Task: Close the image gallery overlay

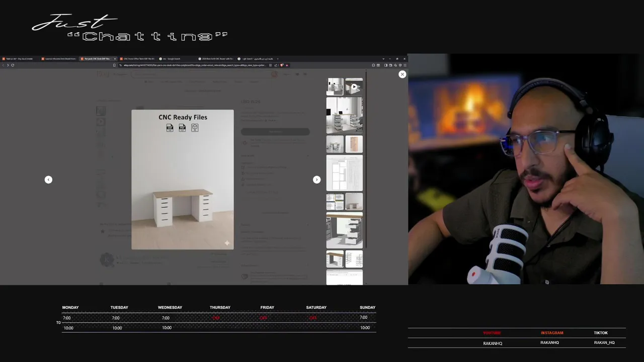Action: coord(402,74)
